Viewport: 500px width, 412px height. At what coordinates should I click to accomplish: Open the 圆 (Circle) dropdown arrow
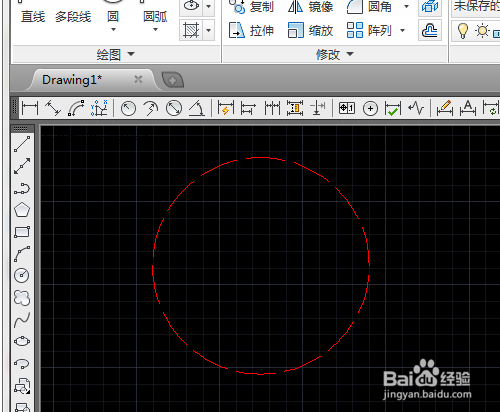[x=113, y=29]
